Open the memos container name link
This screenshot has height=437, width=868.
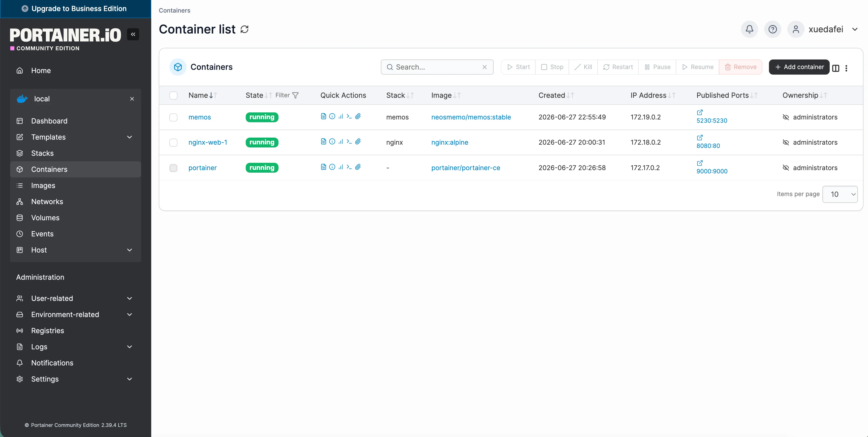(200, 117)
